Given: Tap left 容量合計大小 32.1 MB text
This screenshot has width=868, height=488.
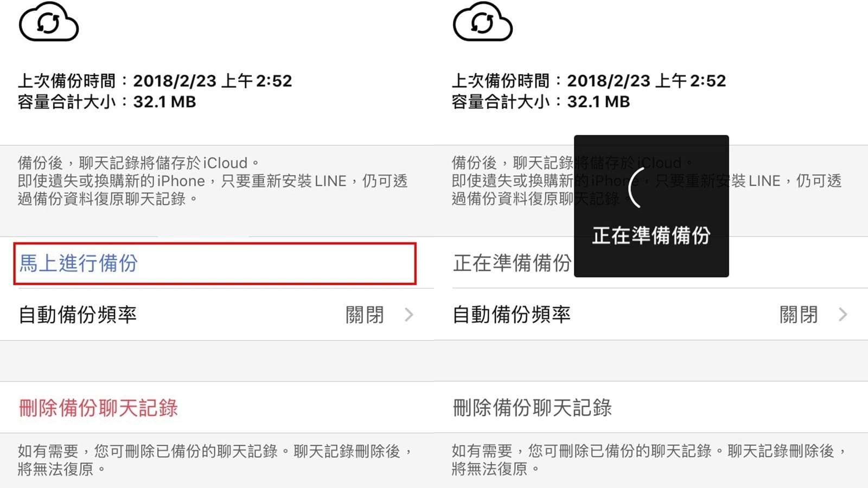Looking at the screenshot, I should [107, 101].
